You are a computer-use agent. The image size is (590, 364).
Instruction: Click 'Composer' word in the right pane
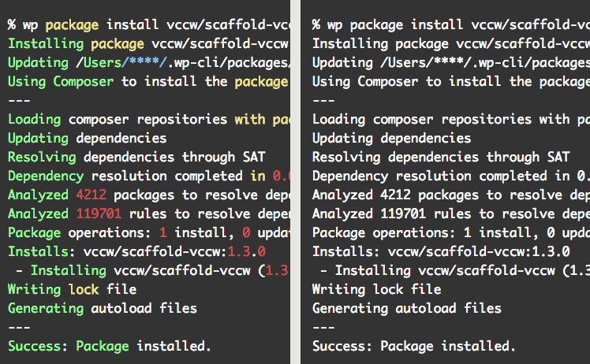387,82
